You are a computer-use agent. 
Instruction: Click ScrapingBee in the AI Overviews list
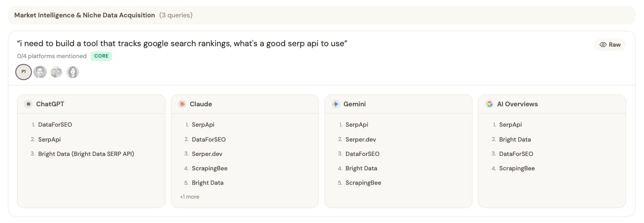point(517,168)
